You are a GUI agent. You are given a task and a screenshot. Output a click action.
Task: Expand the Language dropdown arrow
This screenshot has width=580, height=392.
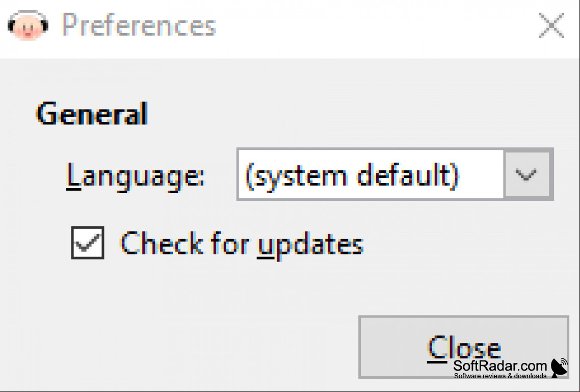pyautogui.click(x=526, y=174)
